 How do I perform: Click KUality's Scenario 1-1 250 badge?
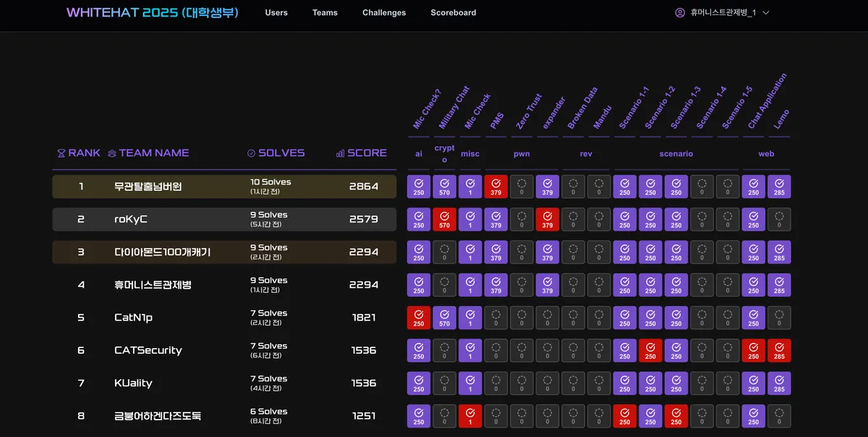click(x=624, y=383)
